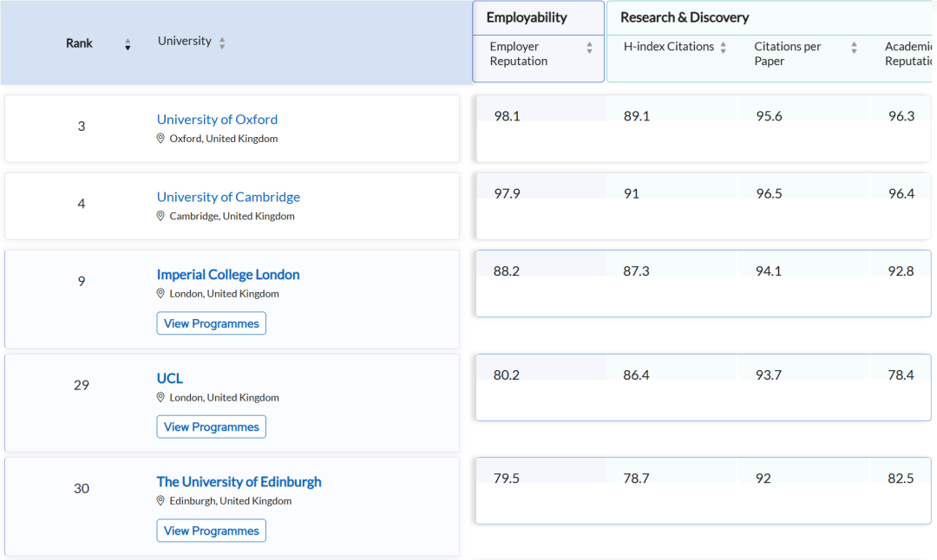Click location pin under UCL
The image size is (937, 560).
pos(161,398)
